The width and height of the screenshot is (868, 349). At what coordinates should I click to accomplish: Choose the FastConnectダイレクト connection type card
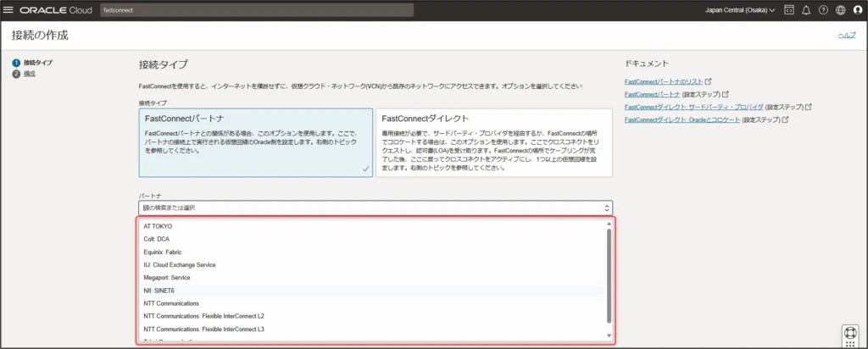(494, 142)
